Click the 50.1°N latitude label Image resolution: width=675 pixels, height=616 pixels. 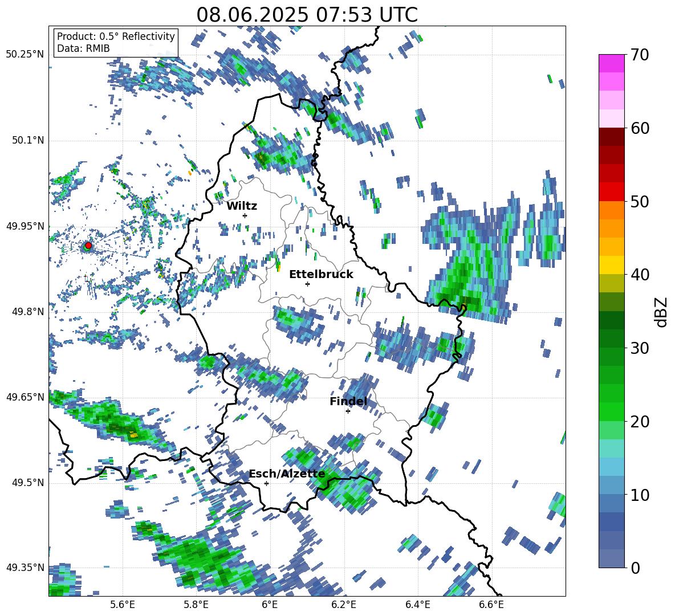point(27,140)
